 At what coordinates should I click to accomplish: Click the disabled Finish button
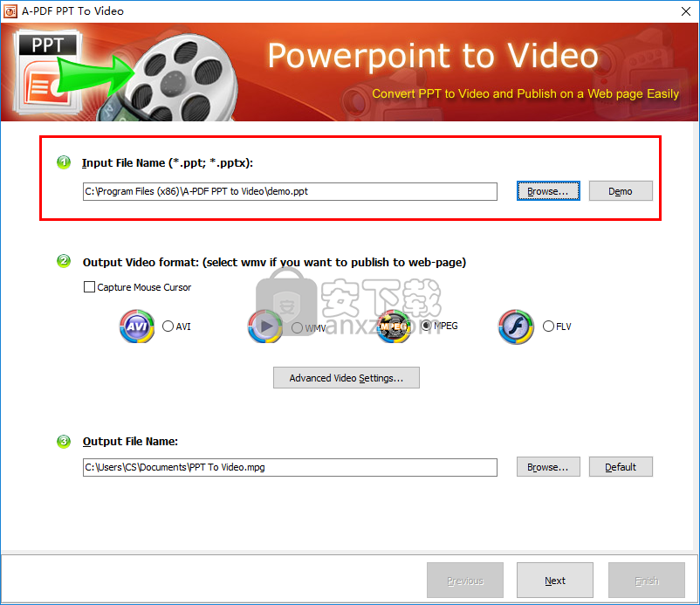pos(647,580)
